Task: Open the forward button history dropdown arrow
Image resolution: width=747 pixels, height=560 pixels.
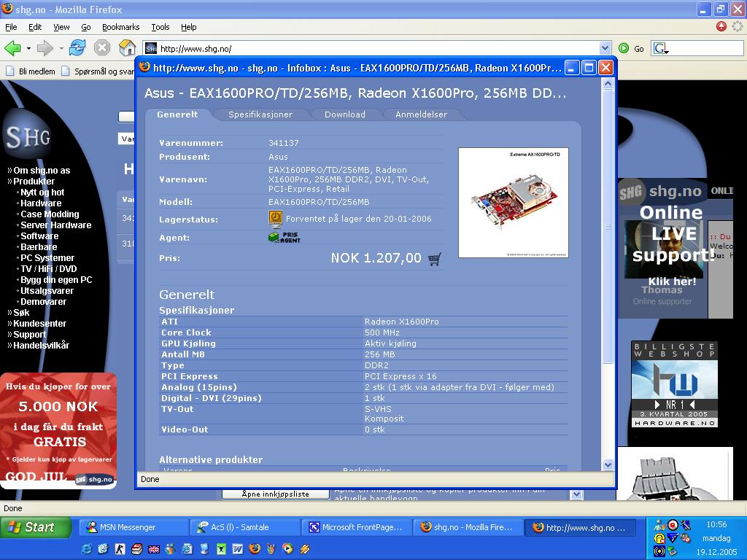Action: [61, 49]
